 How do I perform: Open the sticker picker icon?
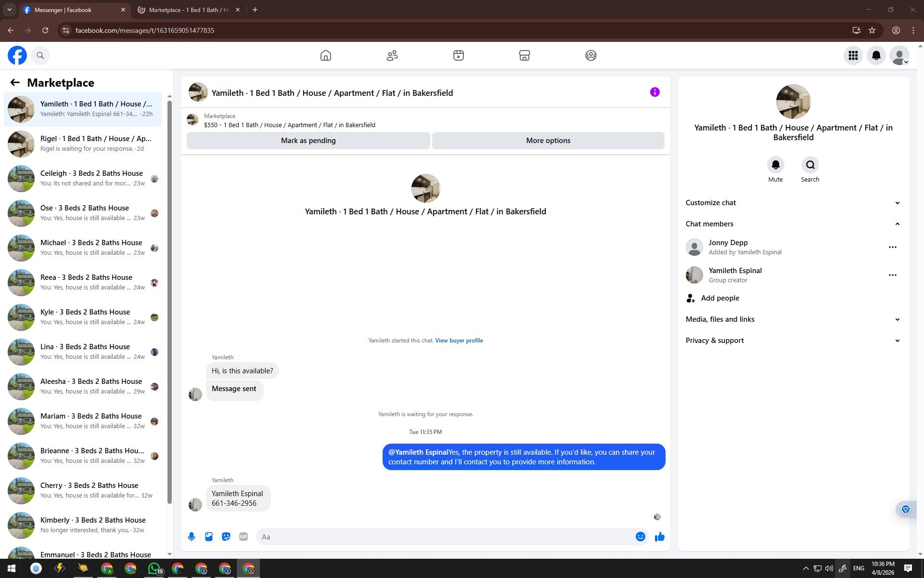pos(226,537)
